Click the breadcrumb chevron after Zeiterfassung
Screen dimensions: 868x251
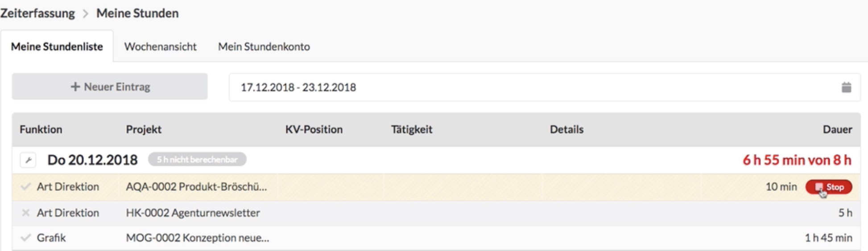click(x=86, y=13)
